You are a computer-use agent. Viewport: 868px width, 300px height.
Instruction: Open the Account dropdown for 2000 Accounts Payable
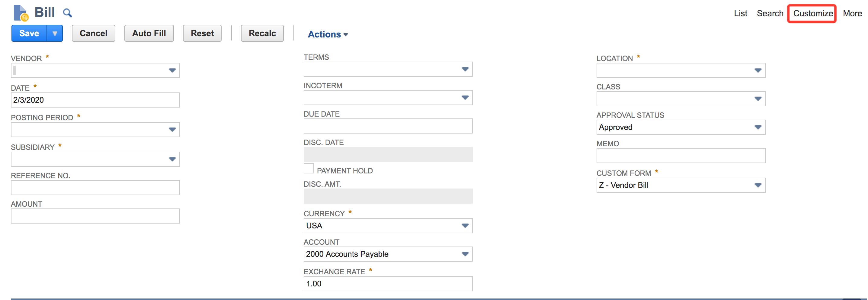pos(465,254)
